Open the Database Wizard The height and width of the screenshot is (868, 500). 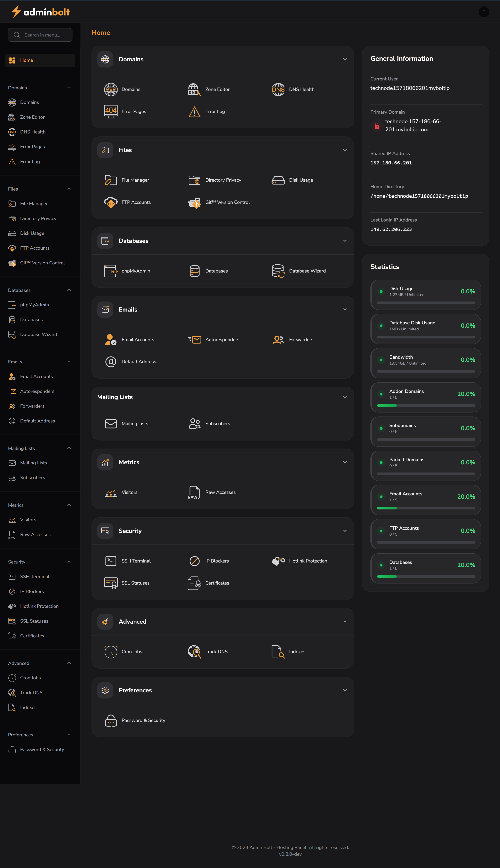[307, 271]
